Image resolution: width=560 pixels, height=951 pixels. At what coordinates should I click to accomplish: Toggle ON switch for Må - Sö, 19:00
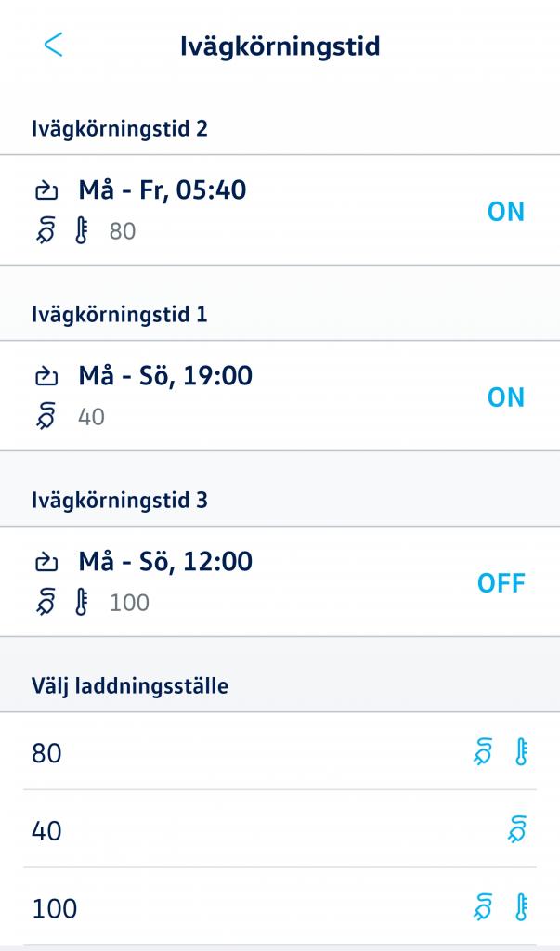[506, 397]
